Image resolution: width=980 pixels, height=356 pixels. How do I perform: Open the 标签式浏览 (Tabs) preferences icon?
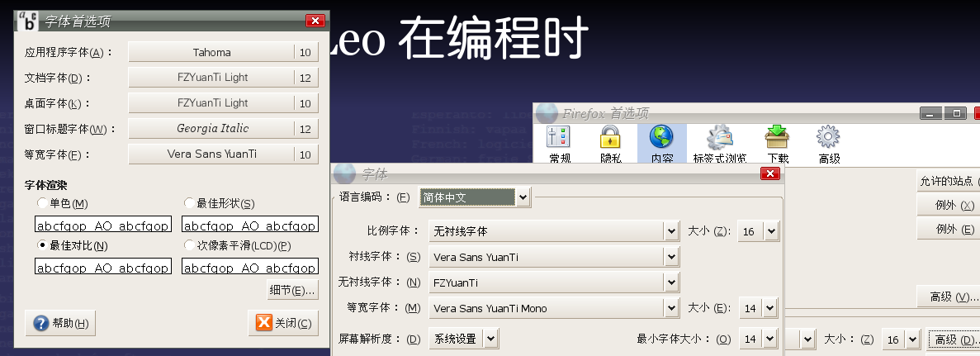click(x=720, y=144)
